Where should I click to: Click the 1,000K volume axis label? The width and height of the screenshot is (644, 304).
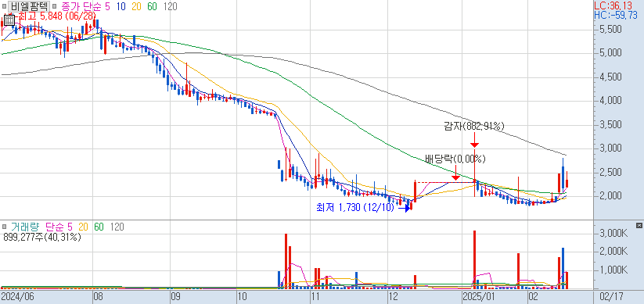pyautogui.click(x=613, y=270)
